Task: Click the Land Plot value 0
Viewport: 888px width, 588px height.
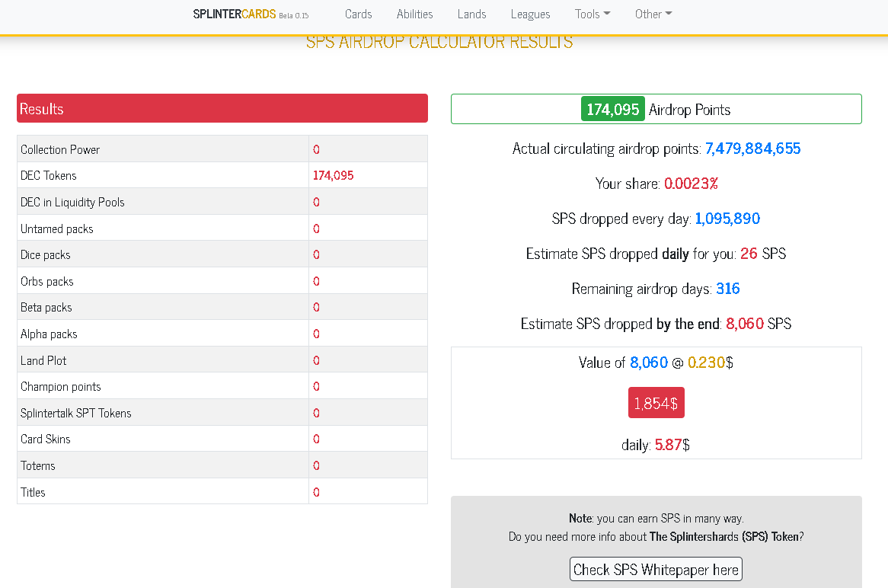Action: pos(316,361)
